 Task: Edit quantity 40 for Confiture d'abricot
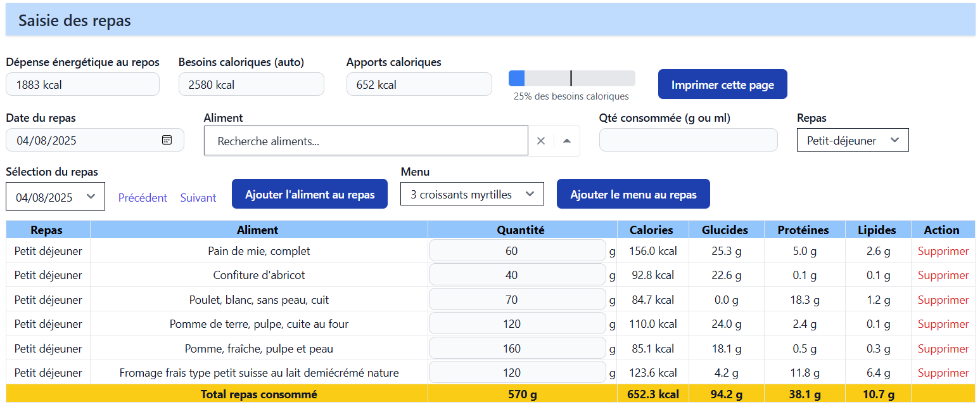[x=518, y=275]
